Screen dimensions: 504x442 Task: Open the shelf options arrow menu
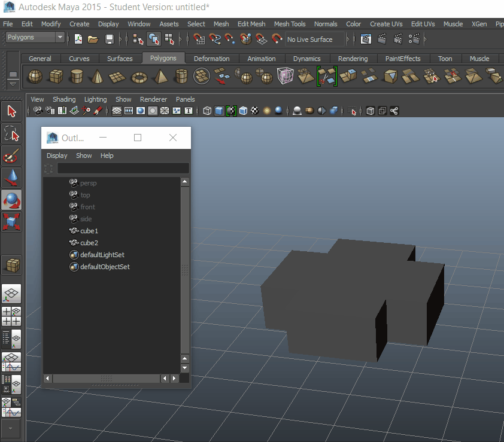(x=13, y=84)
